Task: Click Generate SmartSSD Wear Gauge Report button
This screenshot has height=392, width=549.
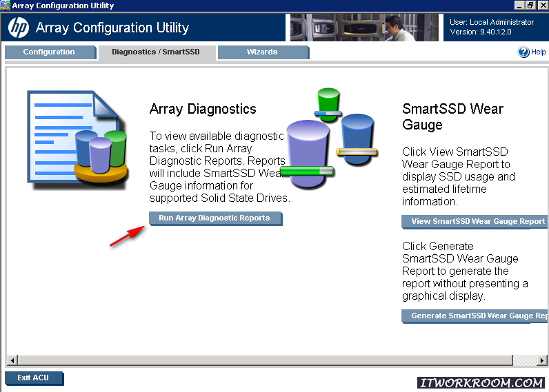Action: click(x=475, y=316)
